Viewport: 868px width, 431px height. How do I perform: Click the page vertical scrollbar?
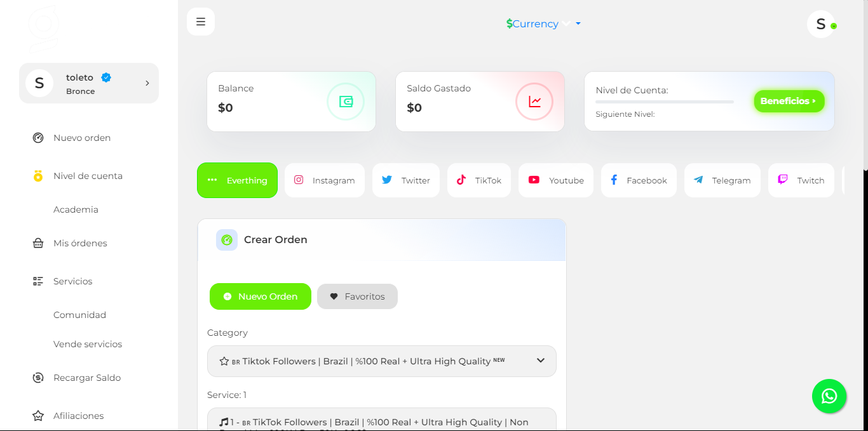865,89
